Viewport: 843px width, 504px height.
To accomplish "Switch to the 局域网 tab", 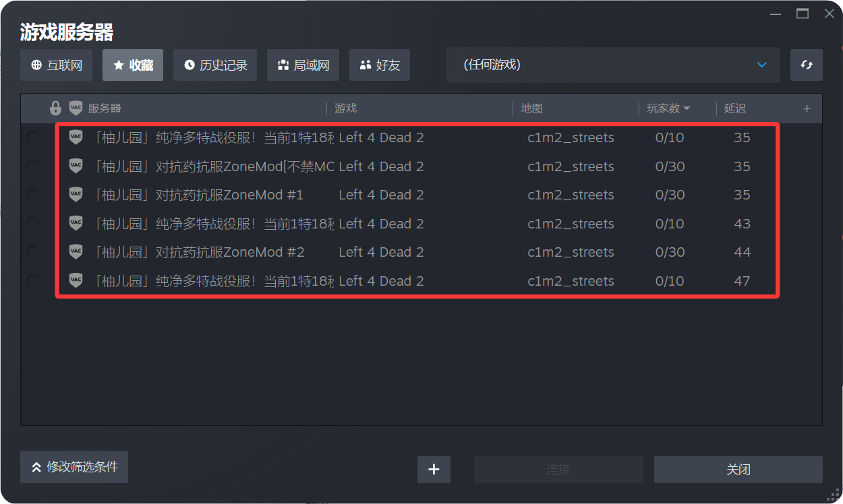I will coord(303,65).
